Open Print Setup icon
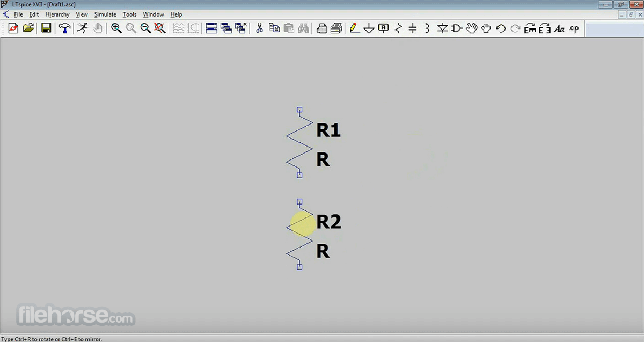 click(322, 28)
